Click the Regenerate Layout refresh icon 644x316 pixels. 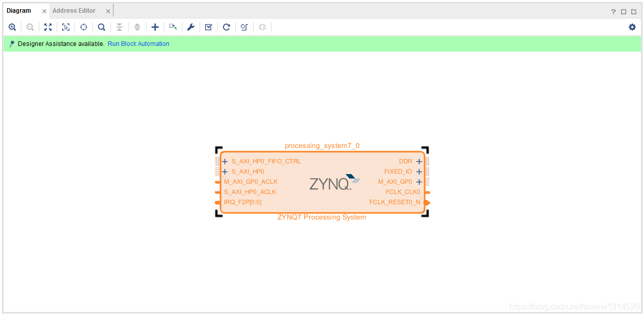pyautogui.click(x=227, y=27)
